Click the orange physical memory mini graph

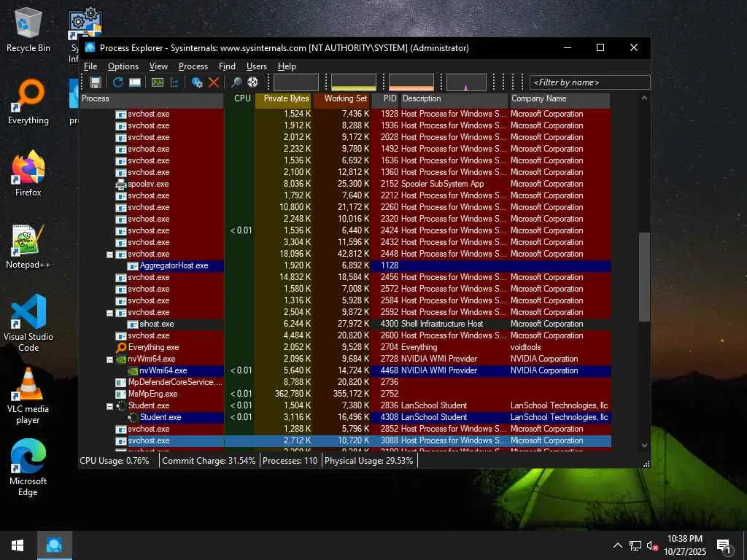[x=411, y=82]
